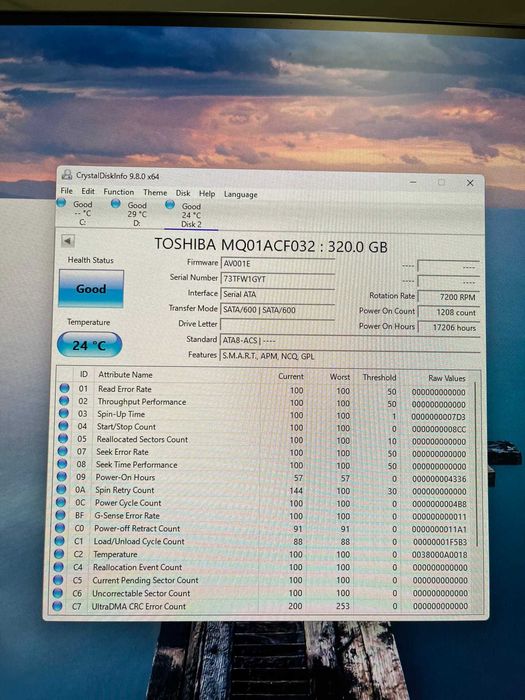Click raw value 0038000A0018
Screen dimensions: 525x700
tap(439, 555)
